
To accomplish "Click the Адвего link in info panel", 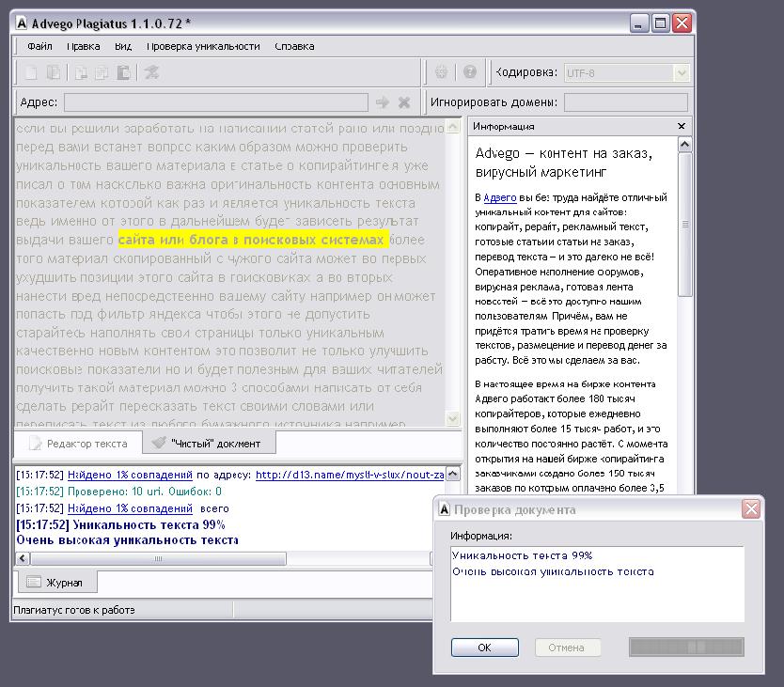I will (500, 197).
